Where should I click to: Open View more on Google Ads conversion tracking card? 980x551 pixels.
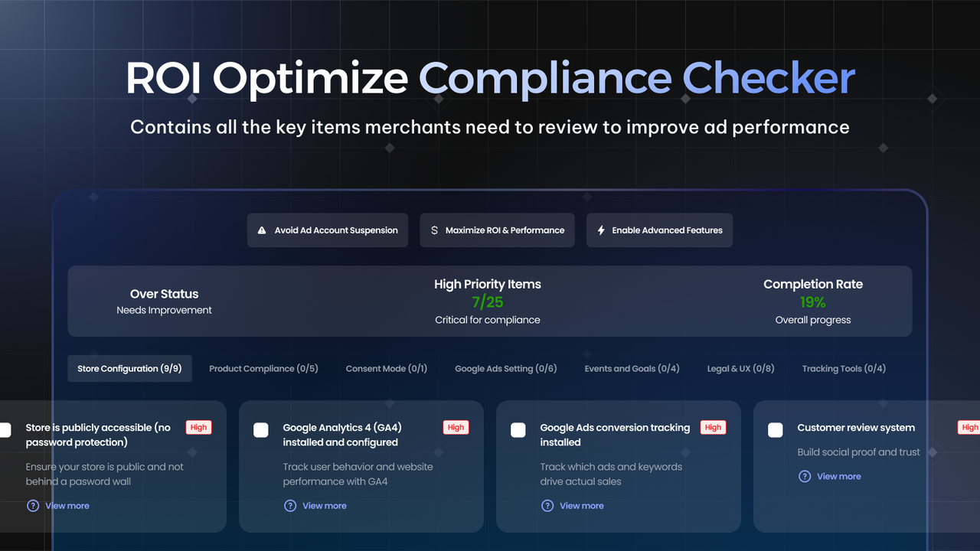click(x=582, y=506)
